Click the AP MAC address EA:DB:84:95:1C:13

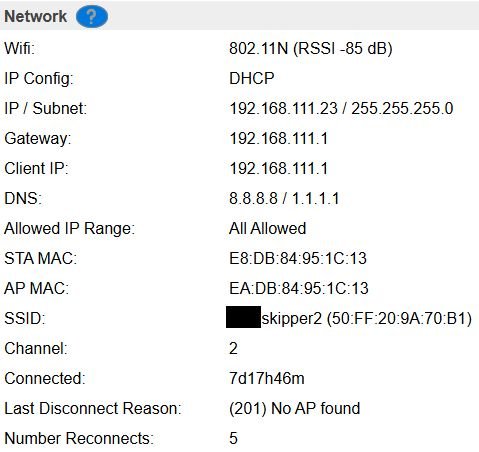299,288
